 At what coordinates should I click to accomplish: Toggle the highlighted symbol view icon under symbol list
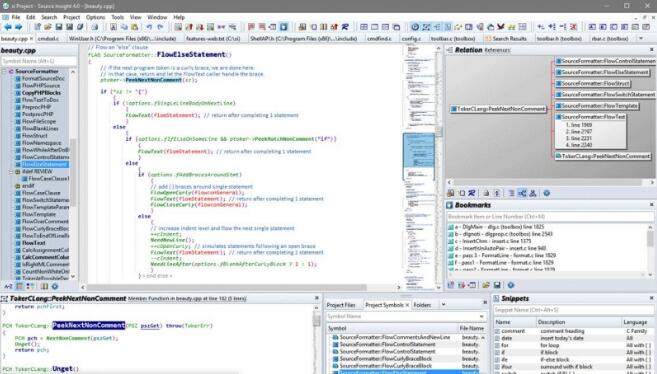tap(19, 286)
